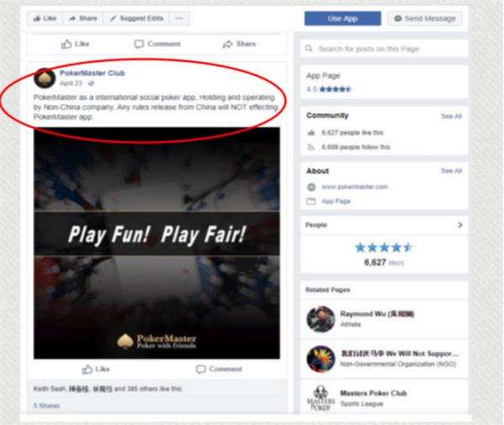Click the search magnifier icon
Screen dimensions: 504x425
pos(309,49)
